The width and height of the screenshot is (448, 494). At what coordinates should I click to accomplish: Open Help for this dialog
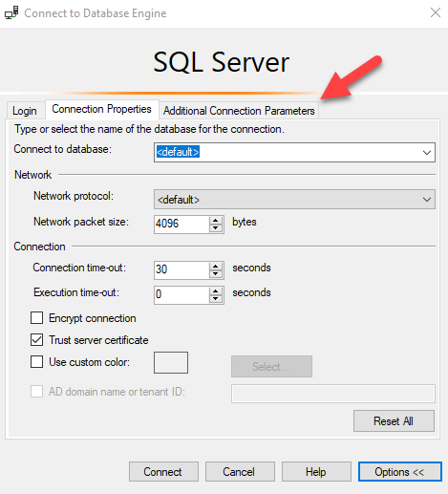[316, 472]
